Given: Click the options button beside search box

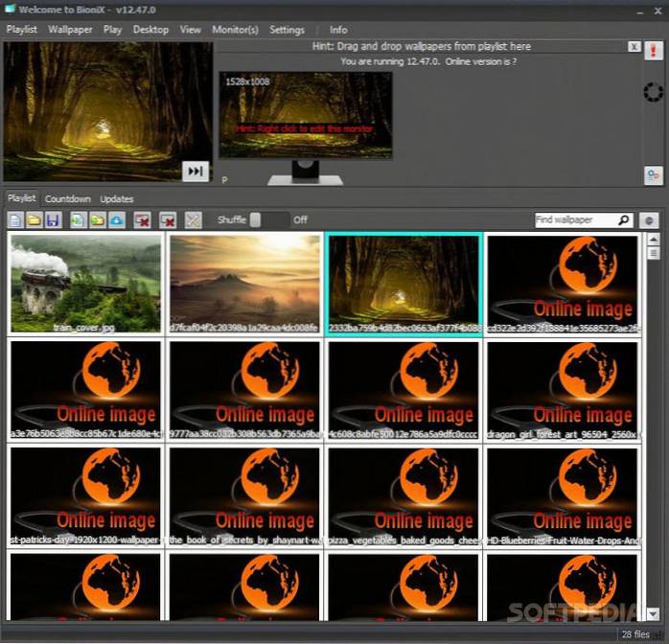Looking at the screenshot, I should tap(649, 219).
